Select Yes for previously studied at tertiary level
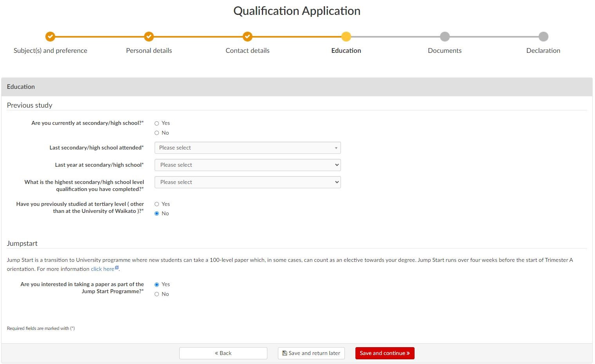The image size is (595, 364). pos(157,204)
